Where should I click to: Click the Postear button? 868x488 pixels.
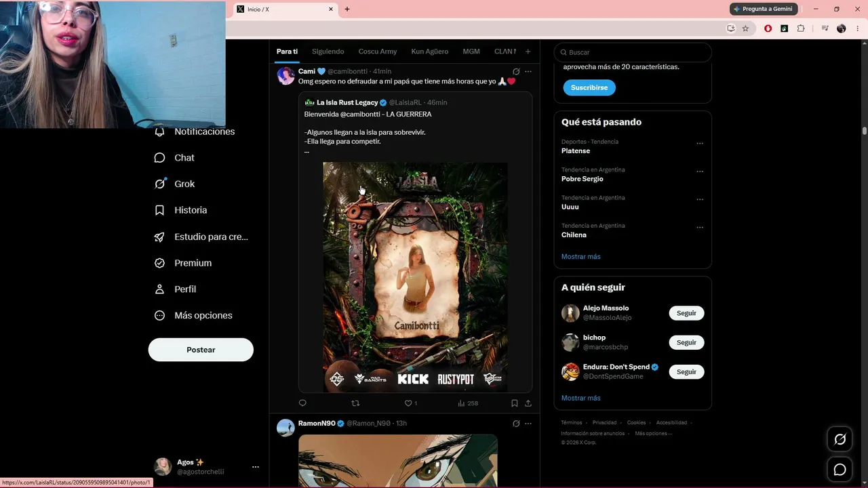click(201, 350)
